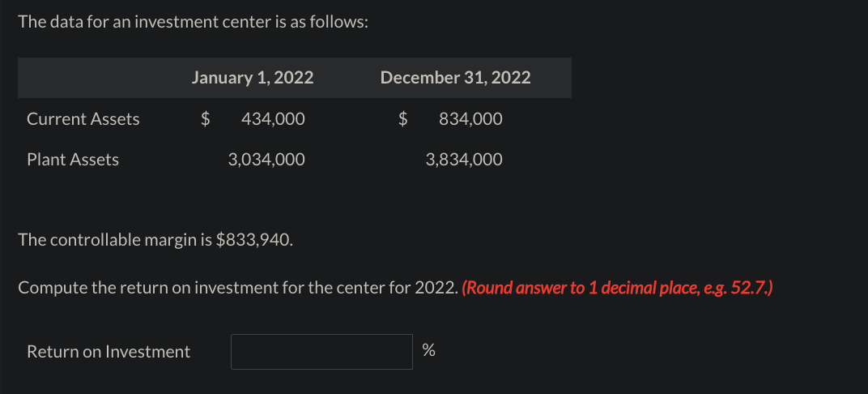The width and height of the screenshot is (868, 394).
Task: Click the dollar sign before 834,000
Action: [403, 119]
